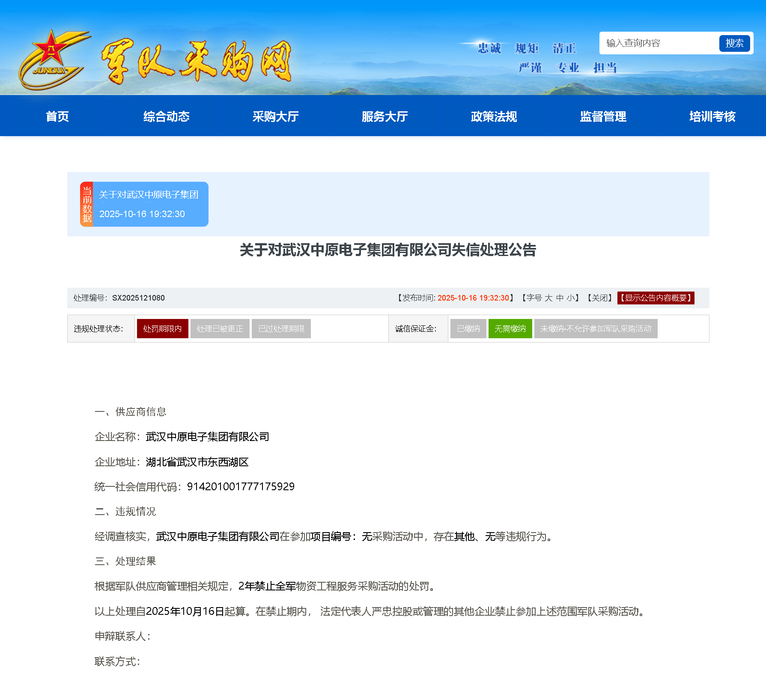Open the 采购大厅 menu
The height and width of the screenshot is (700, 766).
[275, 116]
